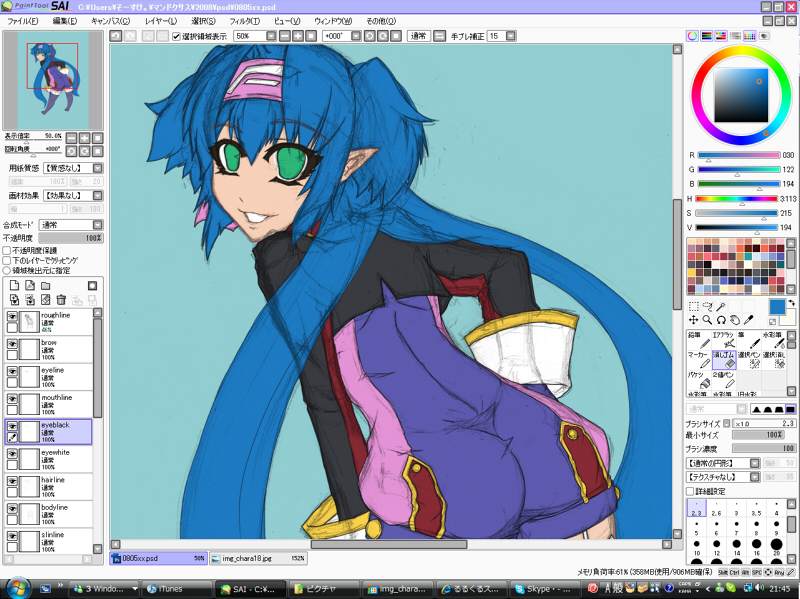
Task: Hide the brow layer eye
Action: [12, 344]
